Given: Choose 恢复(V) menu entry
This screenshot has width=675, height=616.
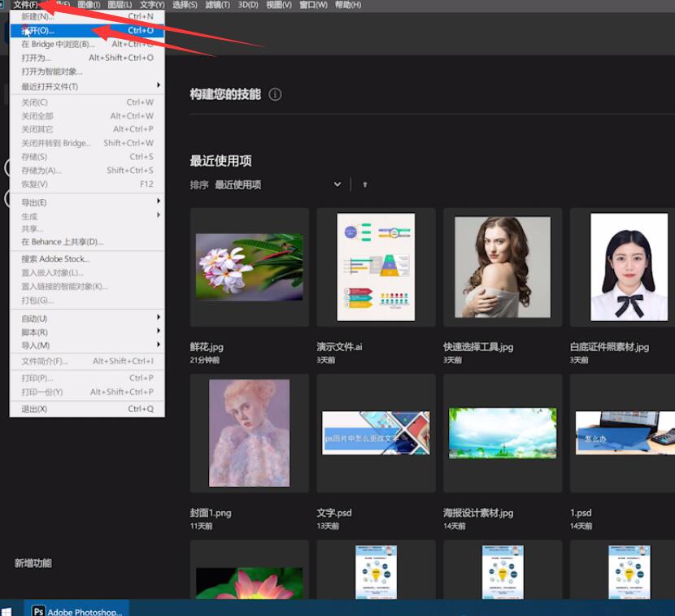Looking at the screenshot, I should pyautogui.click(x=87, y=184).
